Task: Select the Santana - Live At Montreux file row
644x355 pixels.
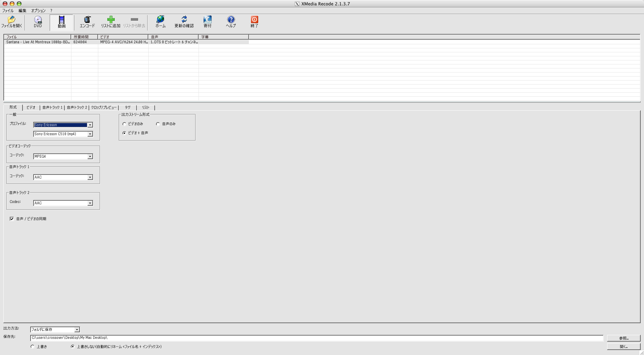Action: click(126, 42)
